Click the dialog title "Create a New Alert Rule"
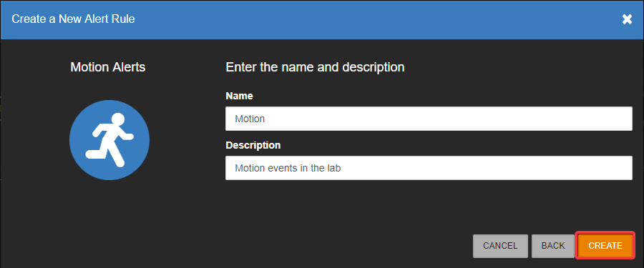The image size is (644, 268). pyautogui.click(x=73, y=19)
